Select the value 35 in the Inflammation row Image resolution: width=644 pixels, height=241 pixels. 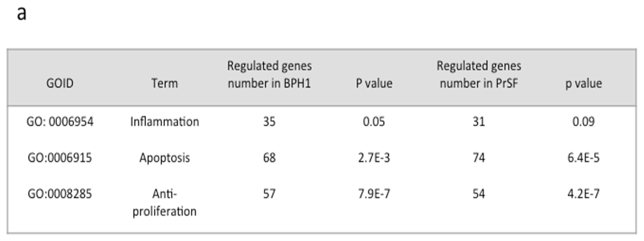(x=269, y=122)
